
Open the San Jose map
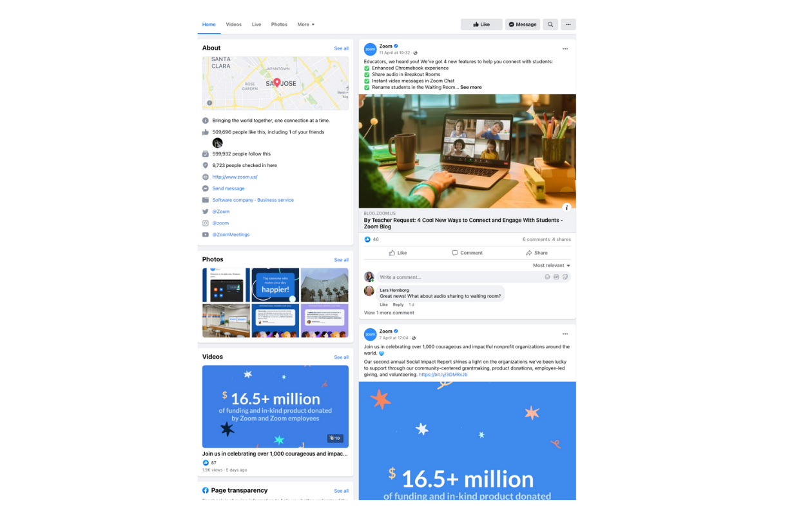275,83
